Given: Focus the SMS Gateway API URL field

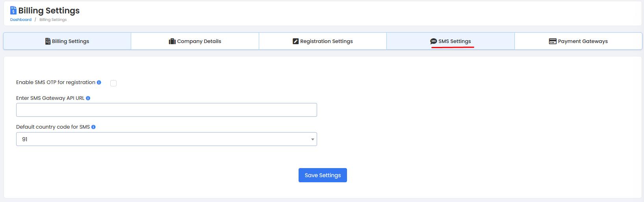Looking at the screenshot, I should point(166,110).
